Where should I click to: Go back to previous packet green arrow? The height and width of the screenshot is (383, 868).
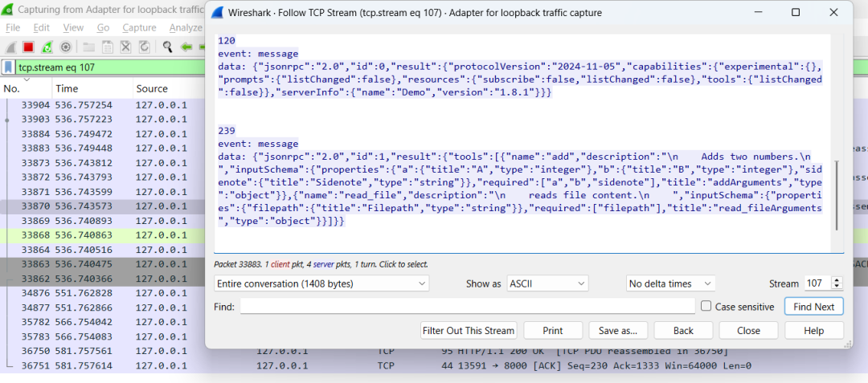[x=186, y=47]
